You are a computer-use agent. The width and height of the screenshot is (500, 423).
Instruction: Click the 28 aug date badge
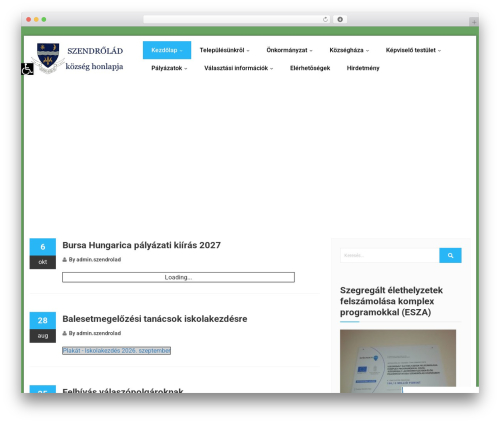click(x=43, y=327)
